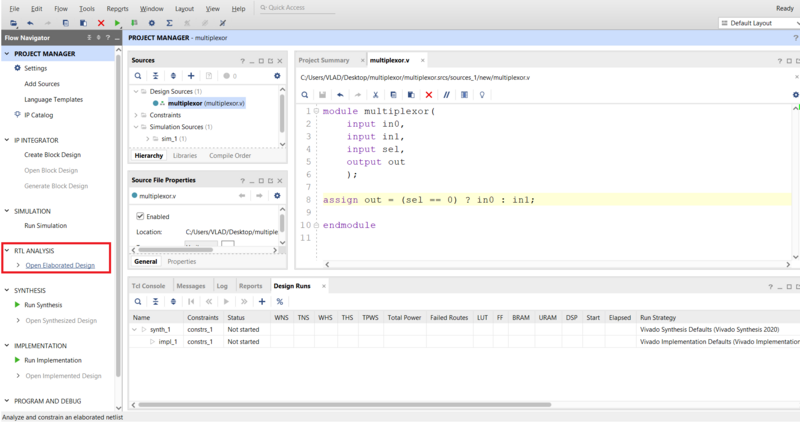Click the program device icon in main toolbar

pyautogui.click(x=134, y=23)
